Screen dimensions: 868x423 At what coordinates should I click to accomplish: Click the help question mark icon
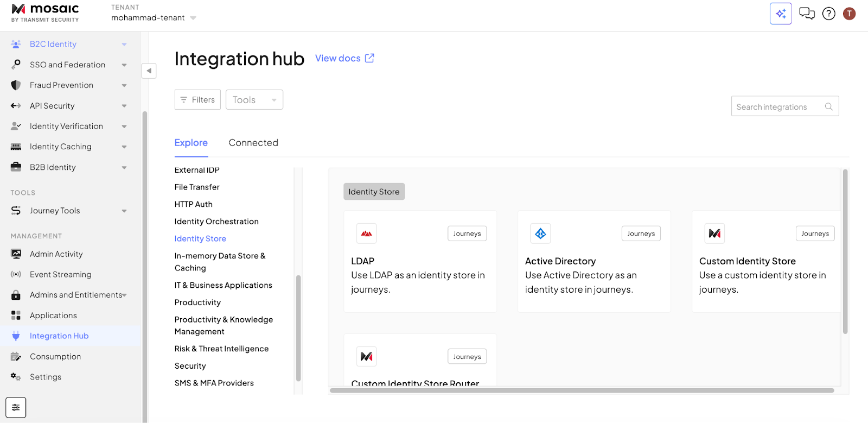click(x=828, y=14)
